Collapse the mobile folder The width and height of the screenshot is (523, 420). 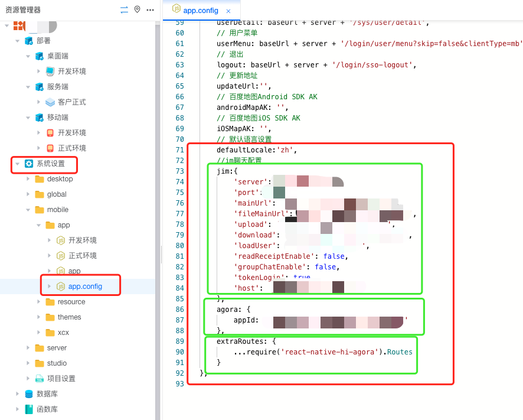[x=28, y=210]
